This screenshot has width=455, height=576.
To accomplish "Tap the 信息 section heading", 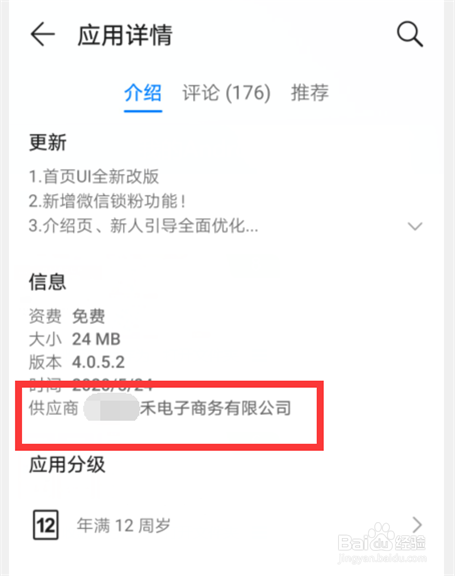I will click(48, 282).
